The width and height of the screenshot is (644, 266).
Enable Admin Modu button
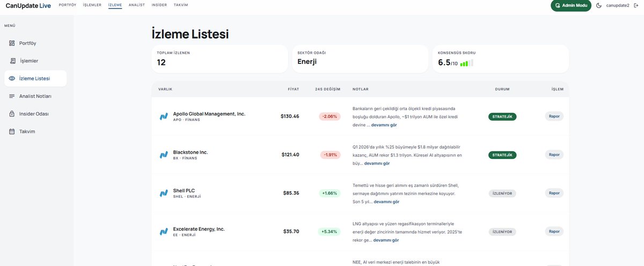(571, 5)
